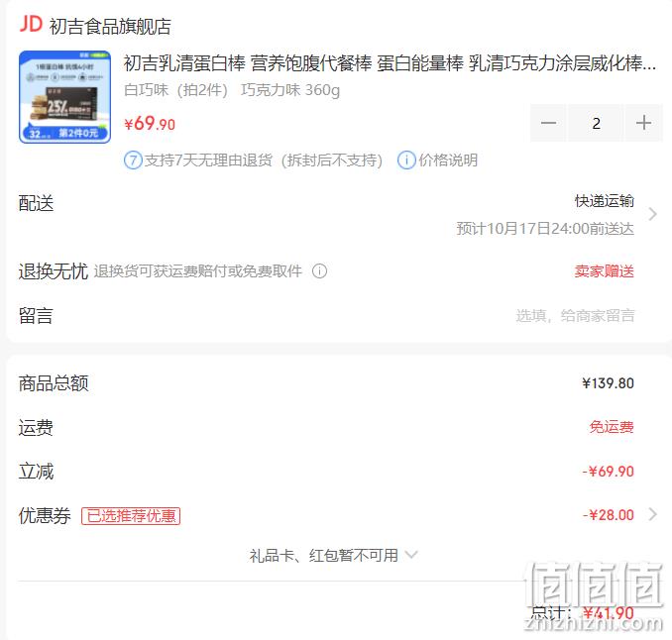Screen dimensions: 672x640
Task: Open the 初吉乳清蛋白棒 product title
Action: pyautogui.click(x=390, y=63)
